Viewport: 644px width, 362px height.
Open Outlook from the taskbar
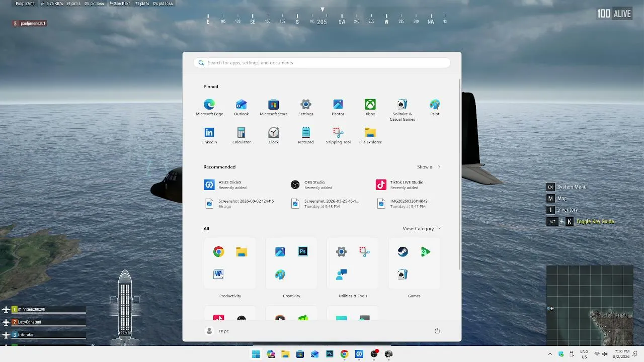(315, 354)
